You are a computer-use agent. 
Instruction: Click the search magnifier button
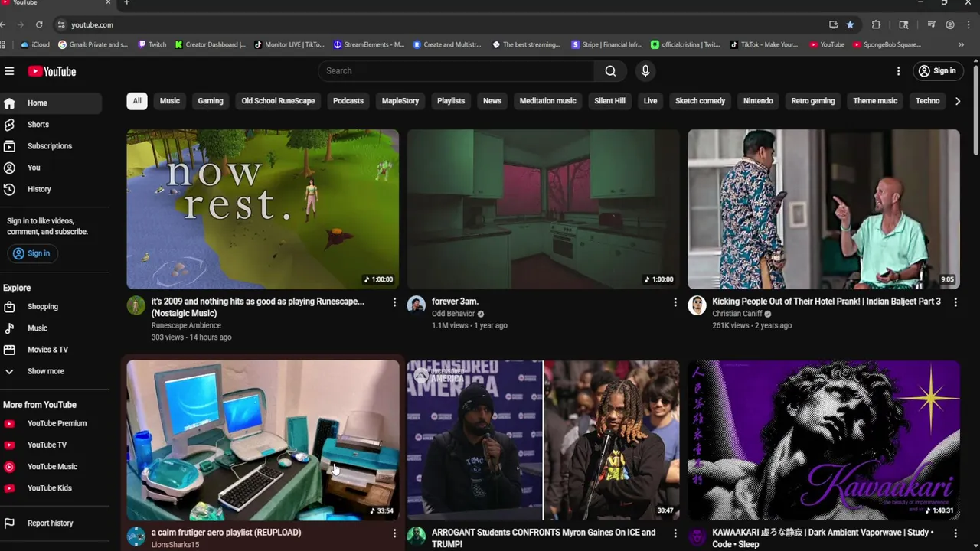[610, 71]
